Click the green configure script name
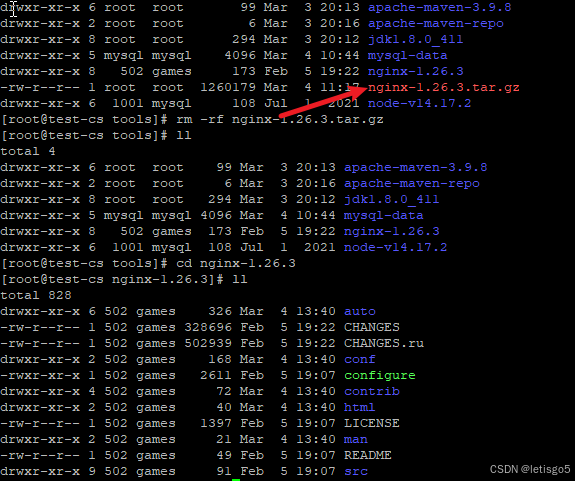 tap(380, 376)
